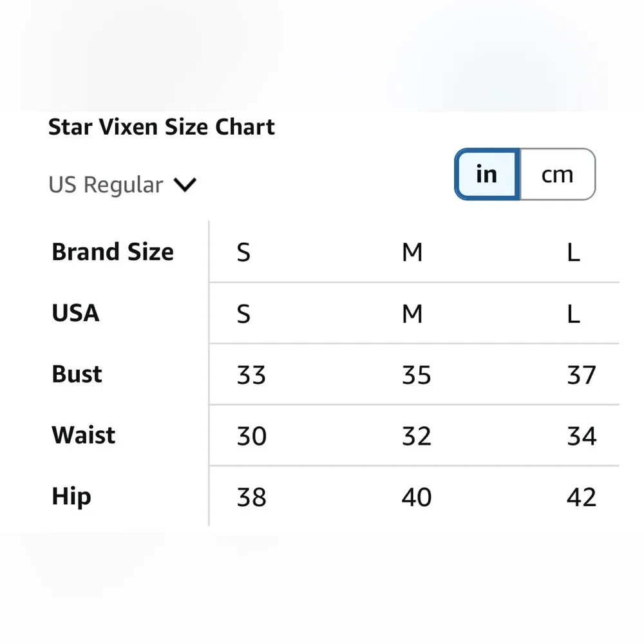This screenshot has width=644, height=644.
Task: Select the Waist value 32
Action: click(416, 436)
